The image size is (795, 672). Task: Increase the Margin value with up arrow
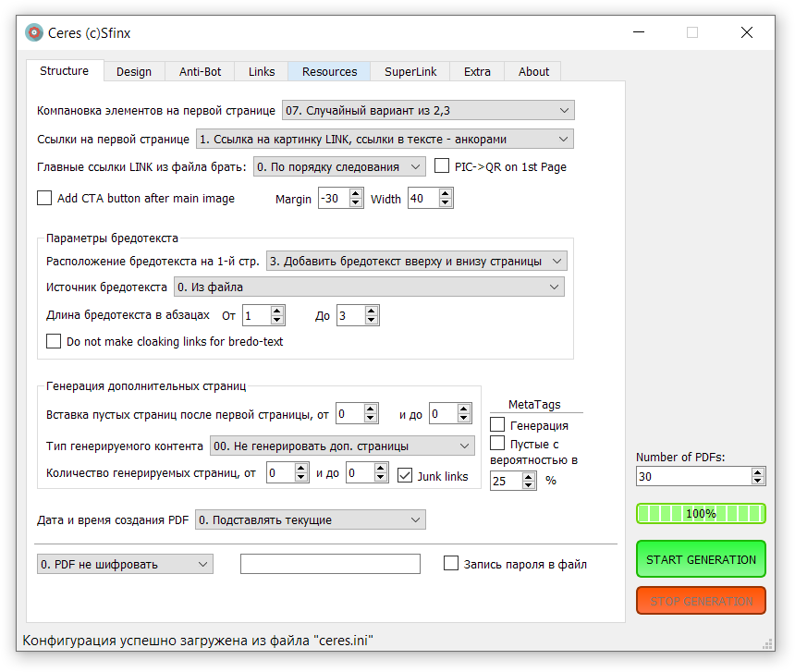click(356, 194)
